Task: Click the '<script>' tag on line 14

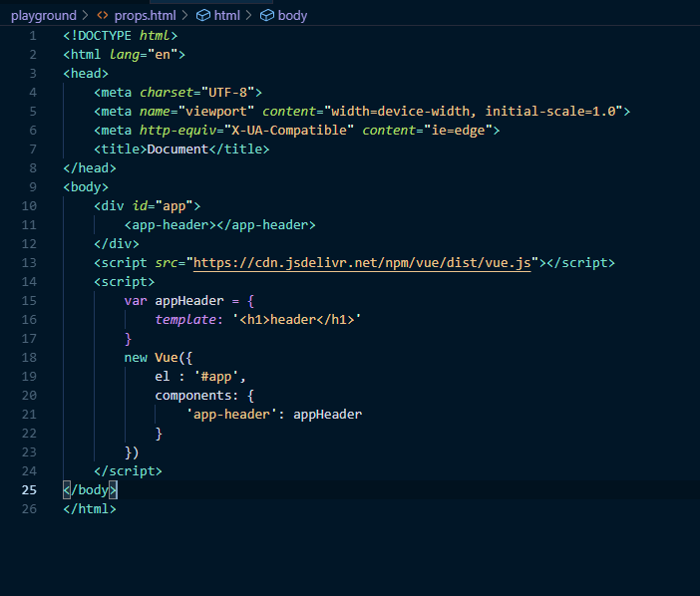Action: point(124,281)
